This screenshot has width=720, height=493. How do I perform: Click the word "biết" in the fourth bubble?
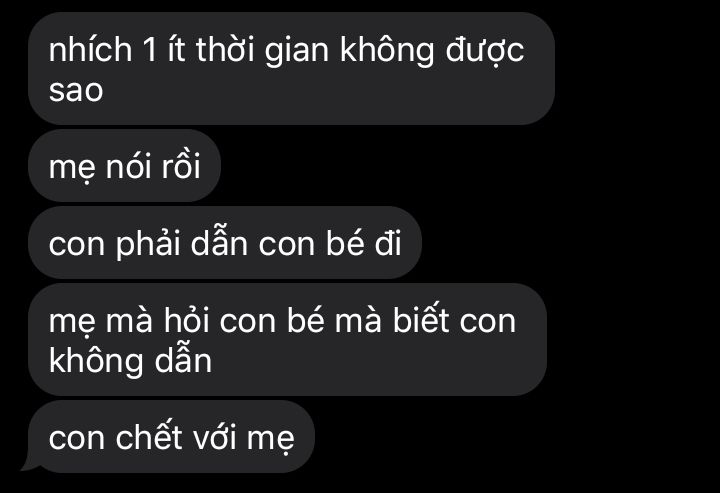[x=421, y=318]
